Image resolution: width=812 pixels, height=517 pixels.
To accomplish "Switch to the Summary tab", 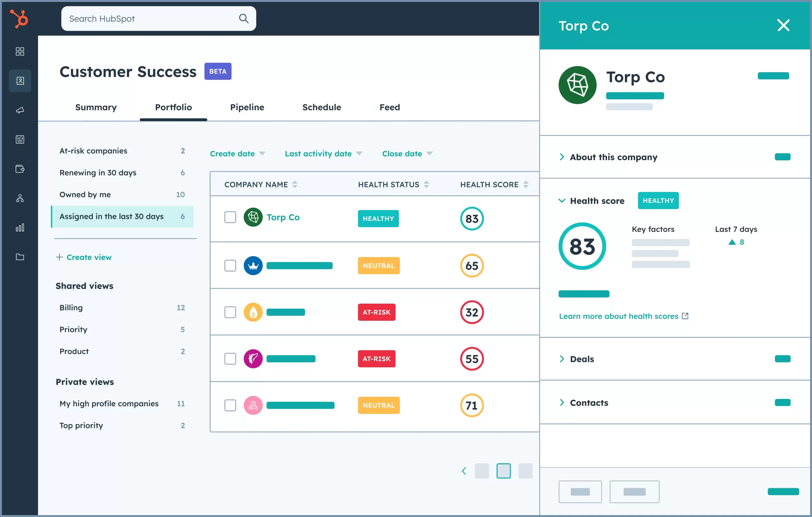I will click(x=95, y=107).
